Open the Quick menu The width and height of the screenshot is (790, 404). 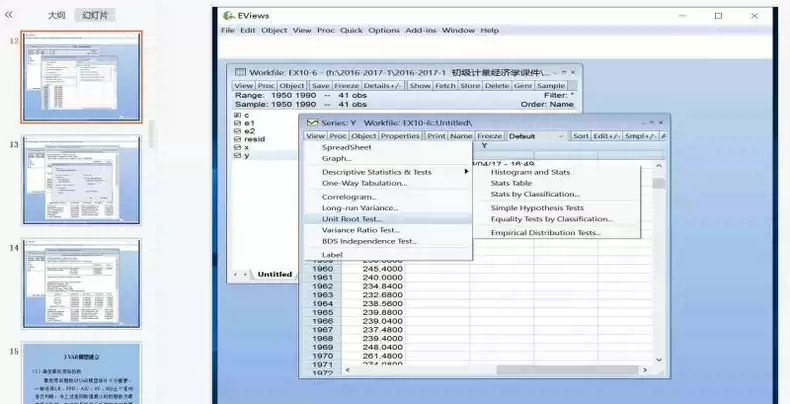click(351, 30)
